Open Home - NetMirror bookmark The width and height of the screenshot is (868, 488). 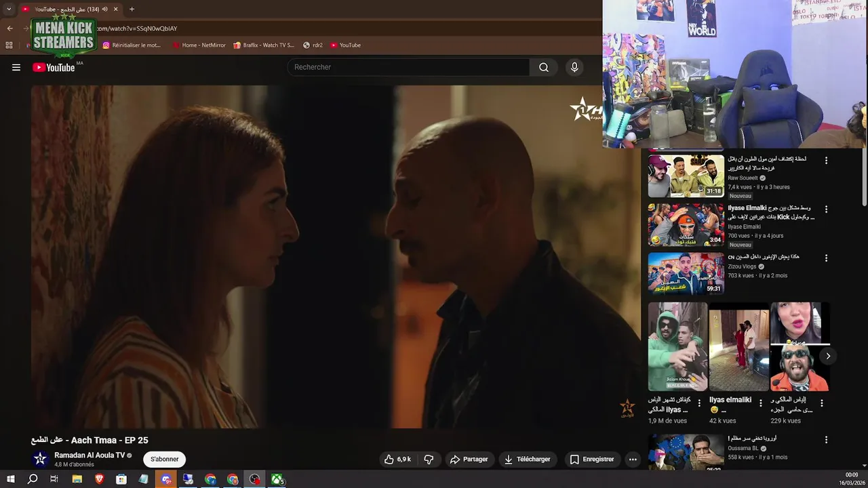click(199, 45)
